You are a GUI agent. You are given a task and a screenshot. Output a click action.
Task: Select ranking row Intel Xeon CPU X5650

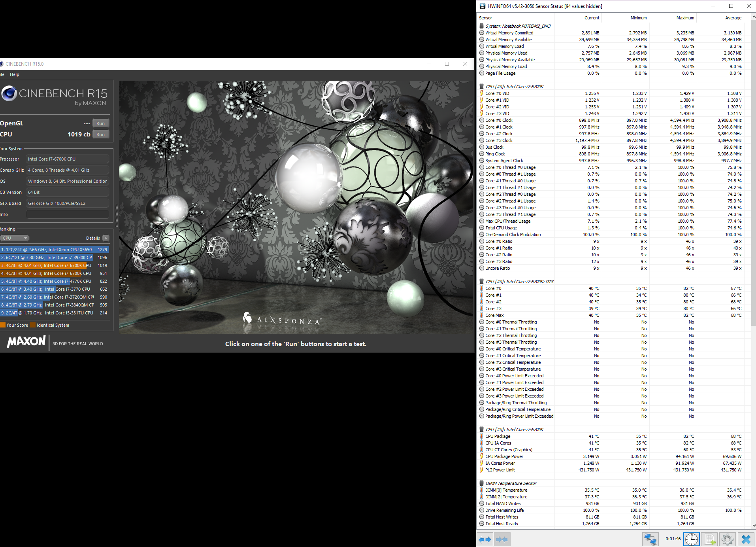click(55, 250)
